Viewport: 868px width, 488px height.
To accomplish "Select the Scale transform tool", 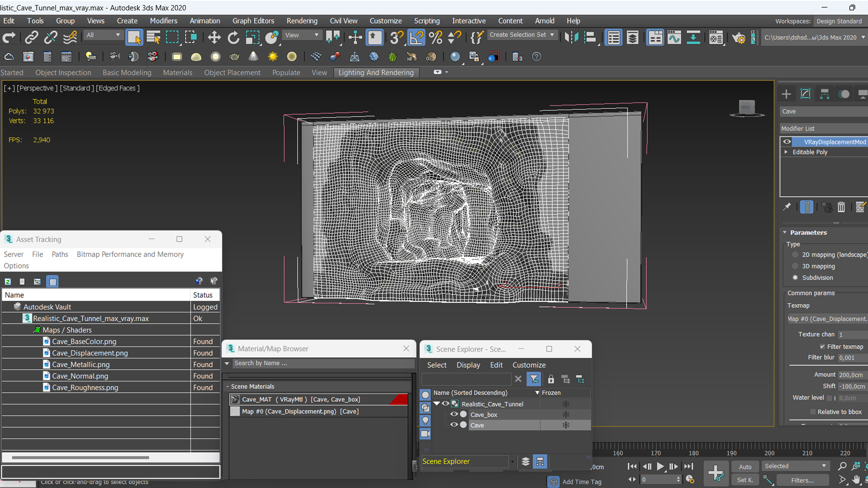I will [x=252, y=38].
